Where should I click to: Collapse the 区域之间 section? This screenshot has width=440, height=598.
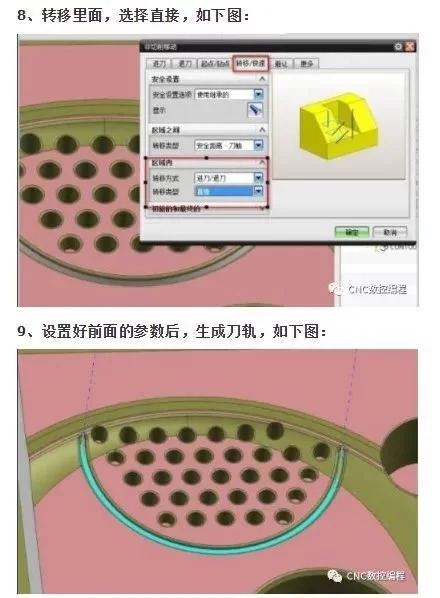pyautogui.click(x=262, y=130)
